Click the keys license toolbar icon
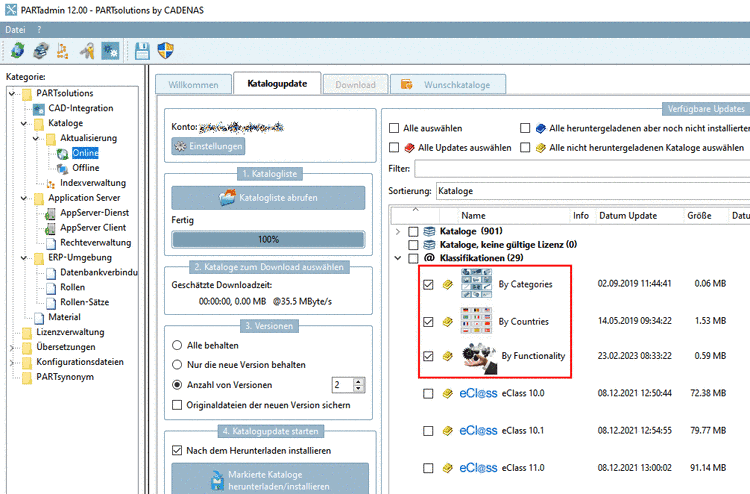 87,50
